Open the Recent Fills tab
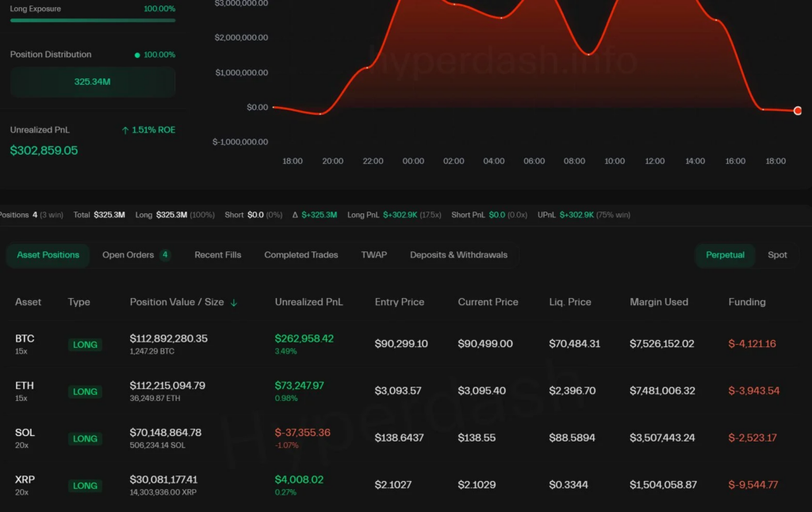The image size is (812, 512). 217,255
